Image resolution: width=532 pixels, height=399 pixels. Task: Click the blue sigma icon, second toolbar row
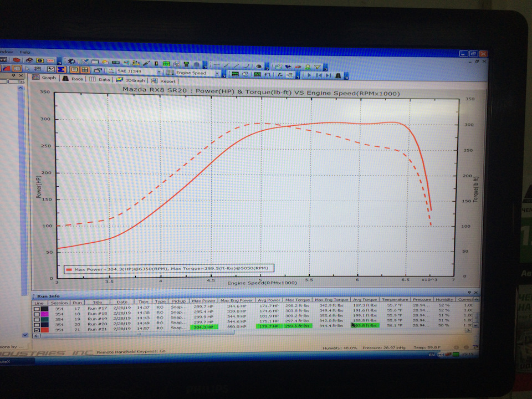coord(62,69)
